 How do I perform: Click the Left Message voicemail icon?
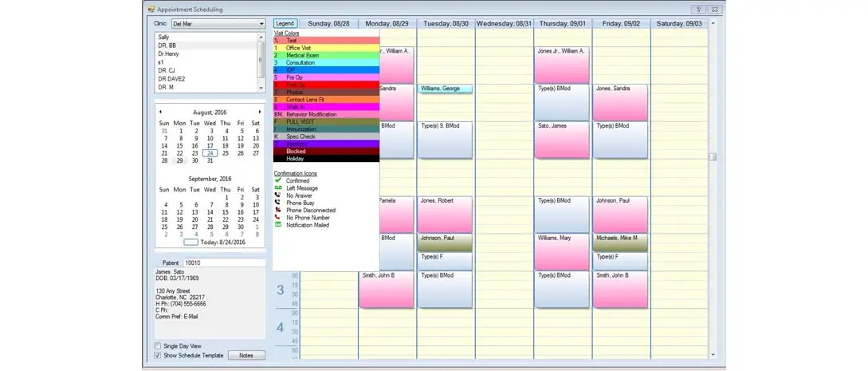(x=278, y=188)
